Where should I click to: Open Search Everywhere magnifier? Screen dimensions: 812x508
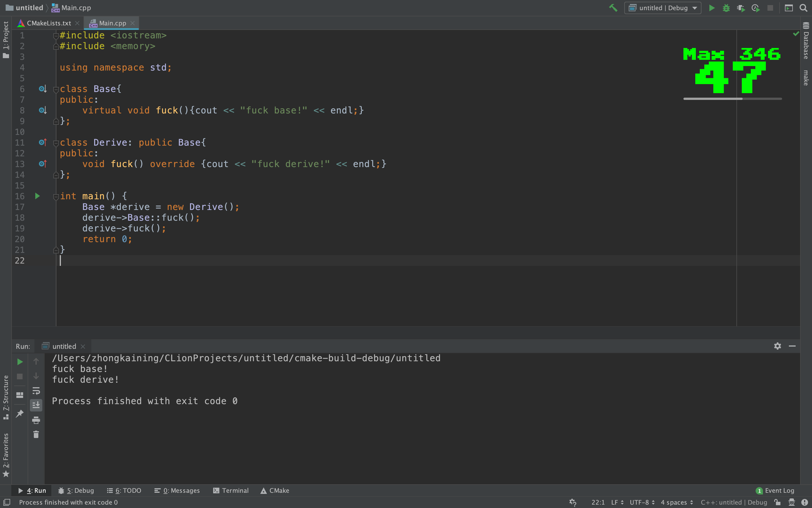(x=803, y=8)
